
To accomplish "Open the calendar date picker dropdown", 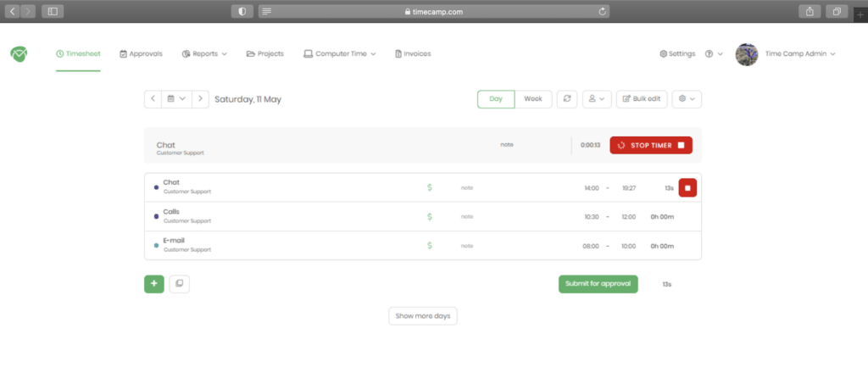I will click(176, 99).
